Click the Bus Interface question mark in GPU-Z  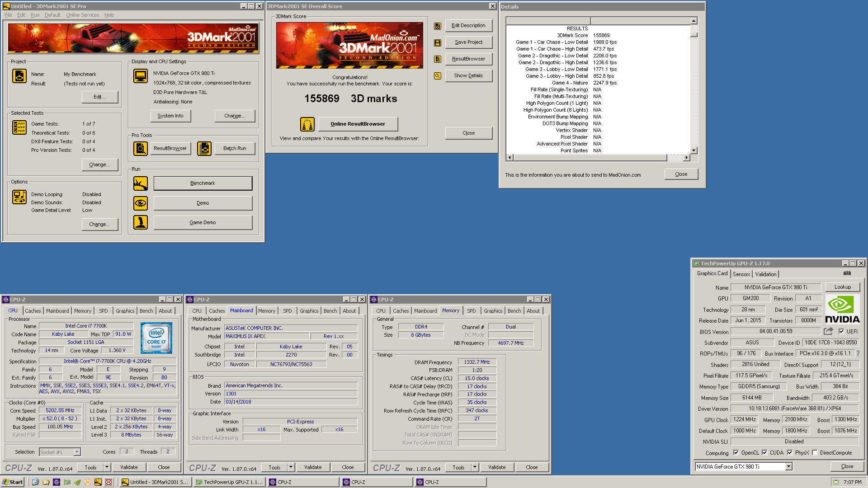pyautogui.click(x=858, y=353)
